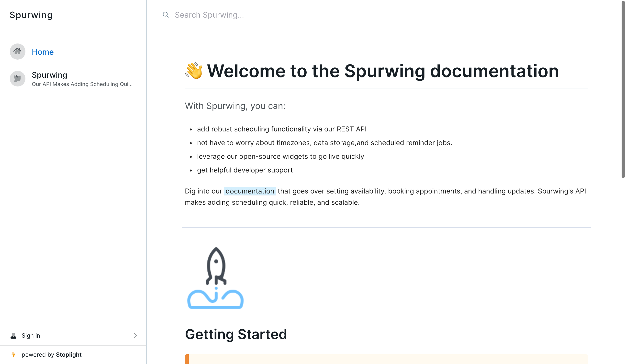Open the powered by Stoplight link
Image resolution: width=626 pixels, height=364 pixels.
(x=51, y=355)
